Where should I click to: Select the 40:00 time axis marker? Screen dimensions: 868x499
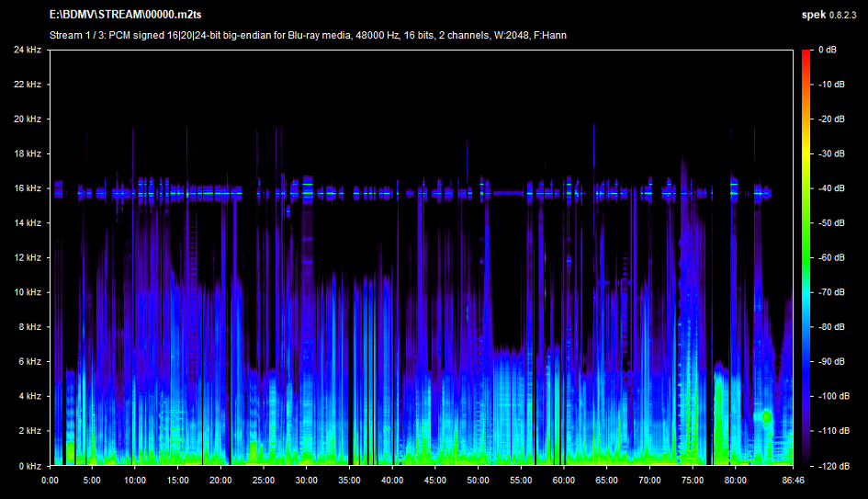coord(392,480)
